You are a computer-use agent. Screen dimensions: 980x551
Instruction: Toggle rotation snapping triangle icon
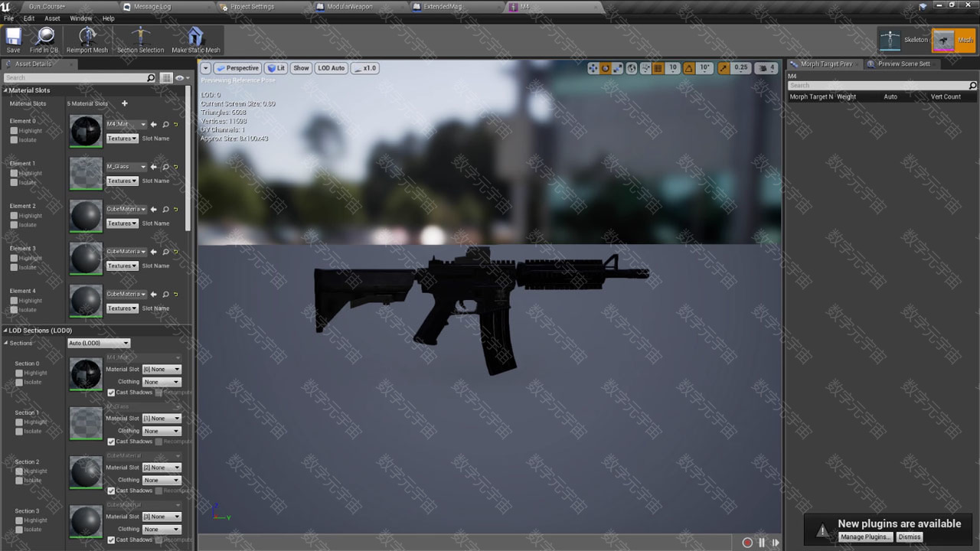point(689,68)
